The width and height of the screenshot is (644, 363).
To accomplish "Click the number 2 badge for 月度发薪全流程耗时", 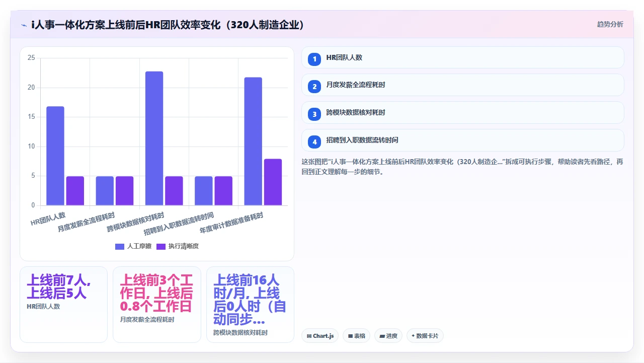I will coord(314,87).
